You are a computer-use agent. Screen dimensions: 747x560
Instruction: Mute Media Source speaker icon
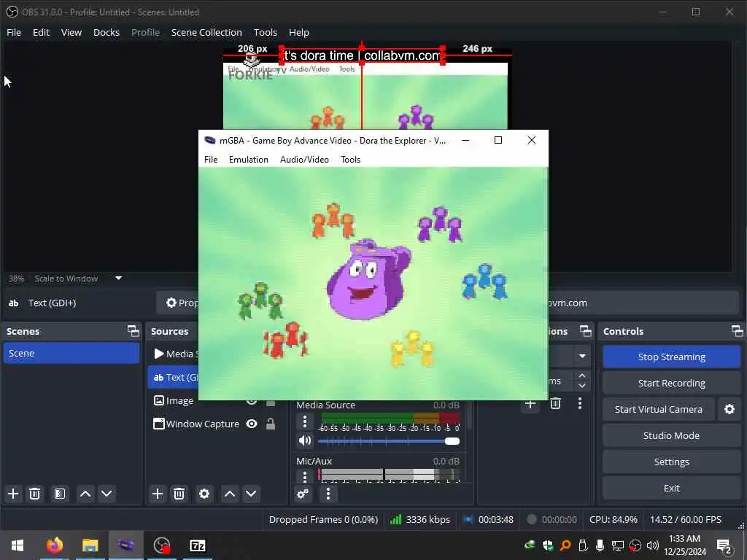[304, 441]
